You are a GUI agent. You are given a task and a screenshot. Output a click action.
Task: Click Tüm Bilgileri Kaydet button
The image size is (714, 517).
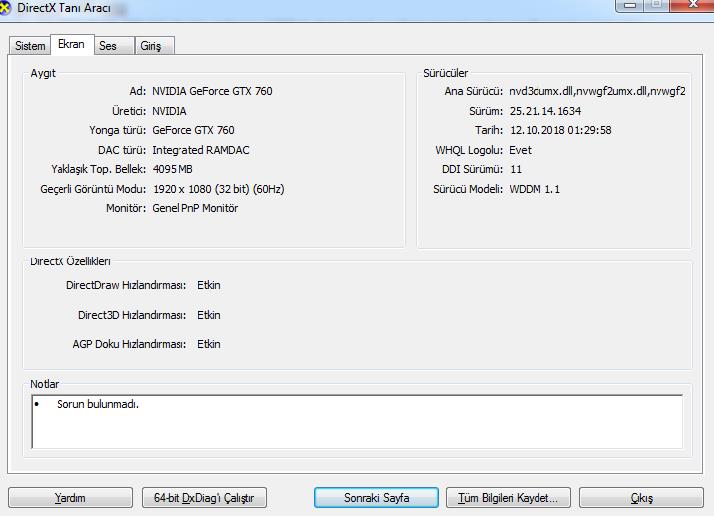tap(508, 498)
